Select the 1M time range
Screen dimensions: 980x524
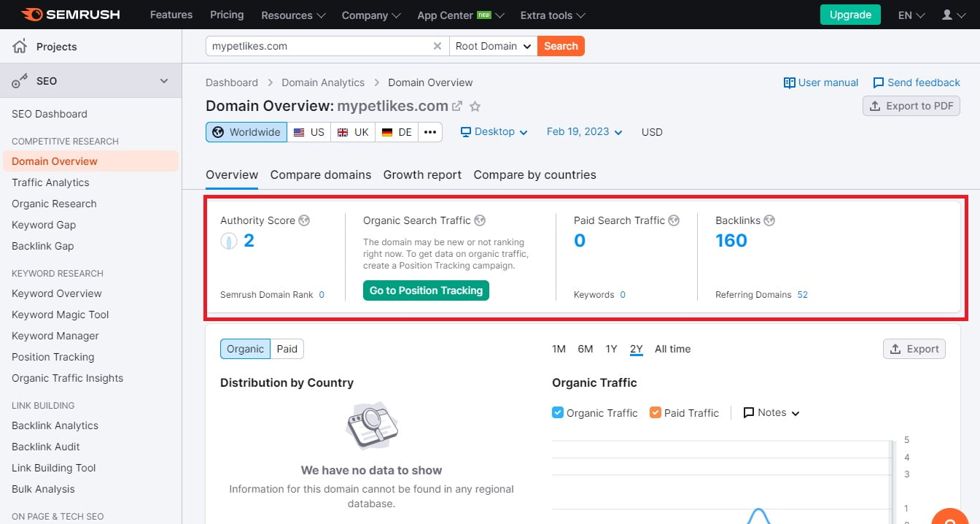tap(559, 349)
